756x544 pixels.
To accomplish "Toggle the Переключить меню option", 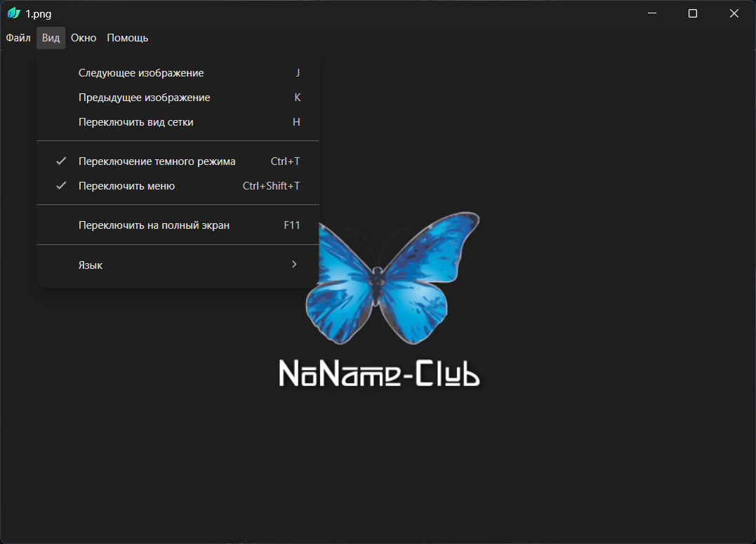I will click(178, 186).
